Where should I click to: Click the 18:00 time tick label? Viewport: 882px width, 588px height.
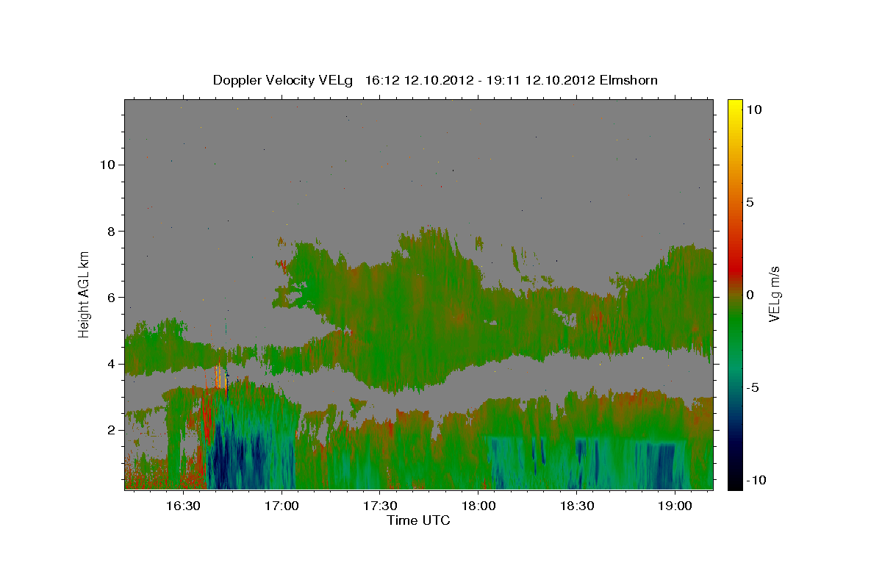pos(478,506)
